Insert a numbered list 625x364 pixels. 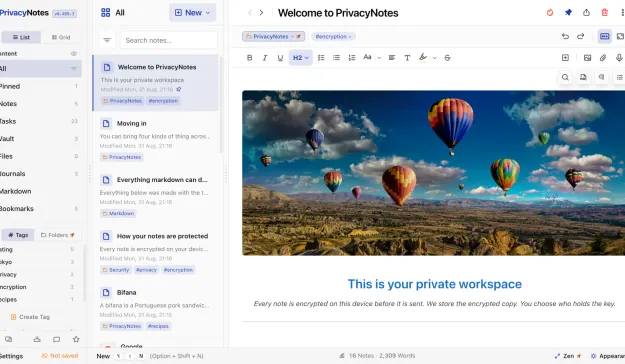[x=352, y=58]
